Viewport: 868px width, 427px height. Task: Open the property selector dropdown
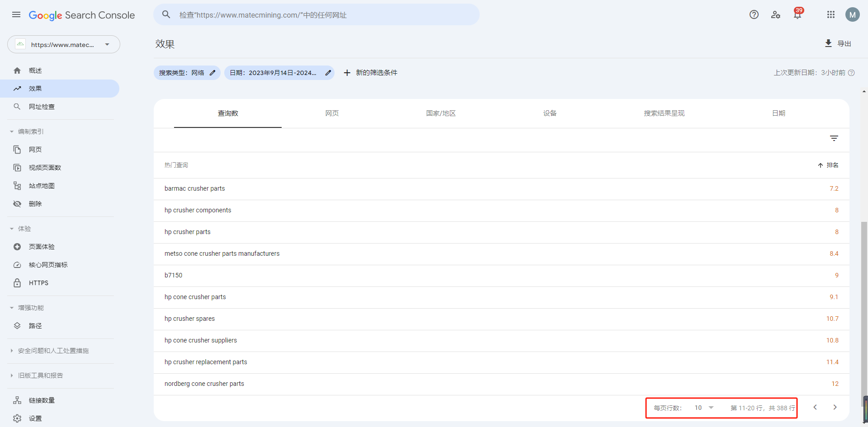64,44
